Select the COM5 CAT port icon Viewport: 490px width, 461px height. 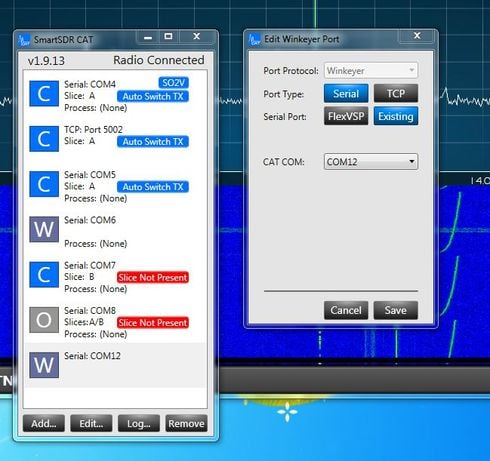pyautogui.click(x=44, y=184)
